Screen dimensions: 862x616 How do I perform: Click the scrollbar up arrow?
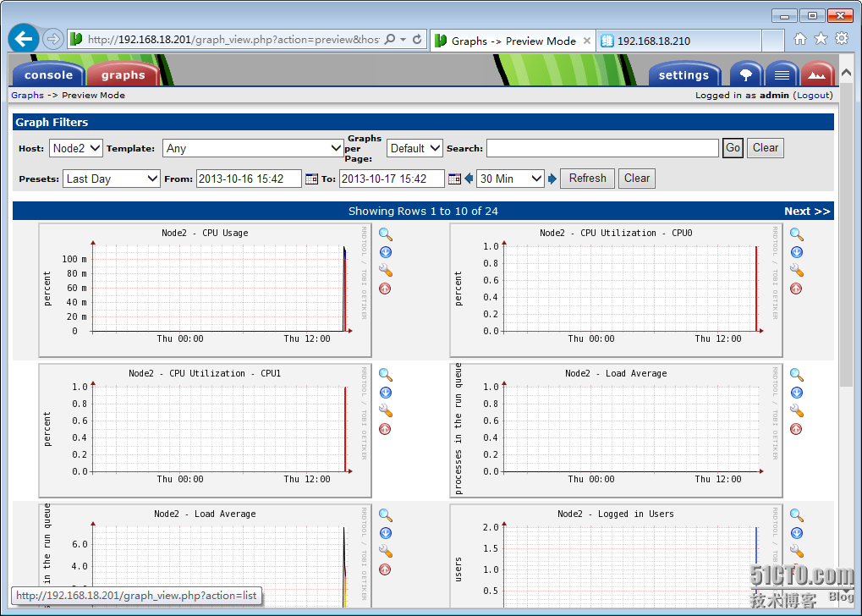pos(847,72)
